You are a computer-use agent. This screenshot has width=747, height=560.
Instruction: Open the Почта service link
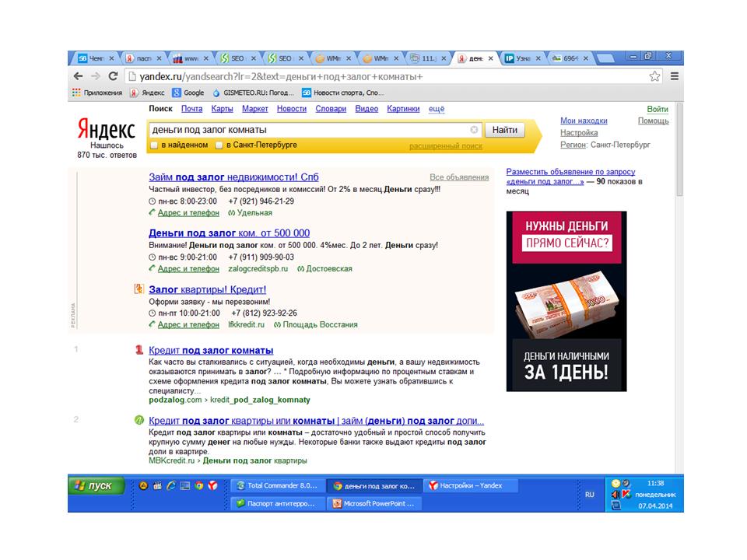[x=191, y=109]
